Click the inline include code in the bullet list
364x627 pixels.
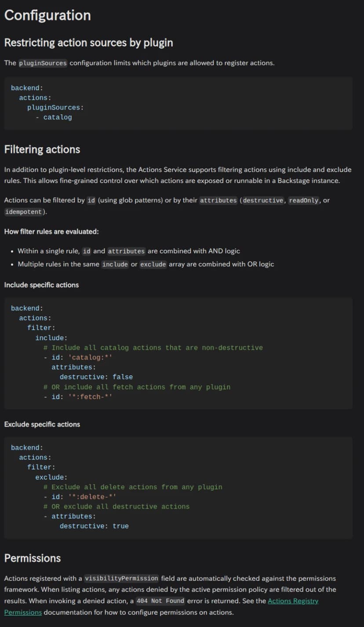point(115,264)
